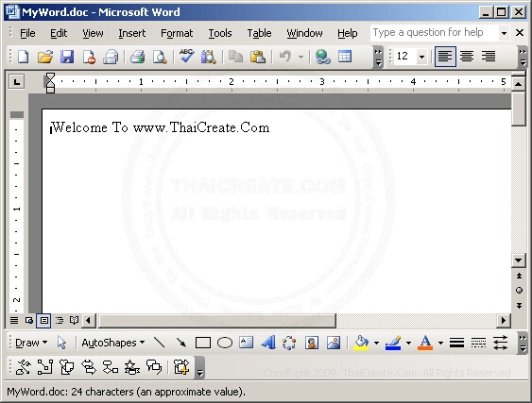Insert Picture from file

[334, 343]
